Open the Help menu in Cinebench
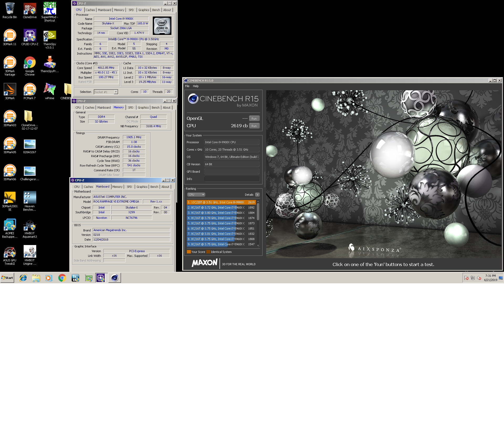 coord(196,86)
